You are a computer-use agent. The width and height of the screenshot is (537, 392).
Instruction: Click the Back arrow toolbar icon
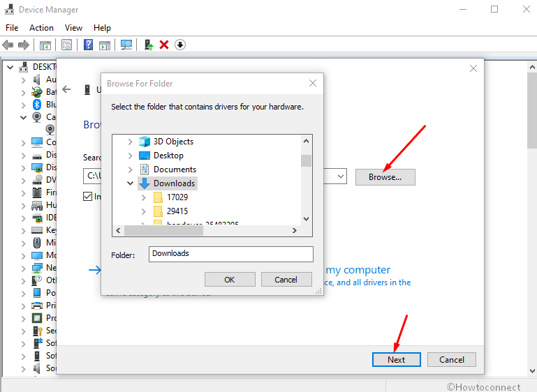[x=8, y=45]
